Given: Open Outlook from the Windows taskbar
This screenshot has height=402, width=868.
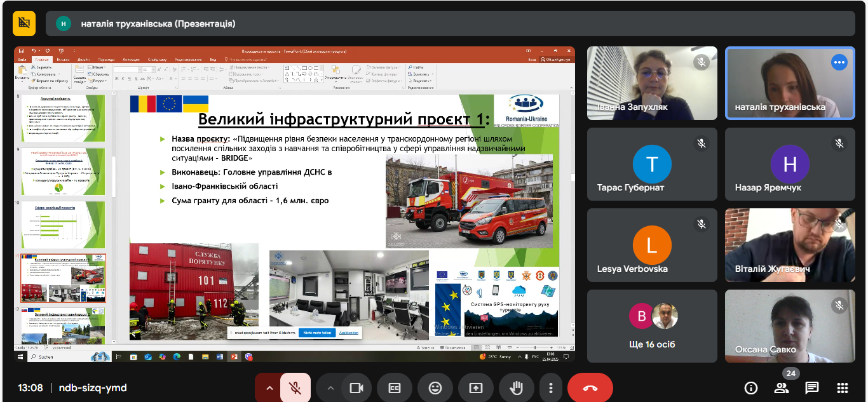Looking at the screenshot, I should coord(147,357).
